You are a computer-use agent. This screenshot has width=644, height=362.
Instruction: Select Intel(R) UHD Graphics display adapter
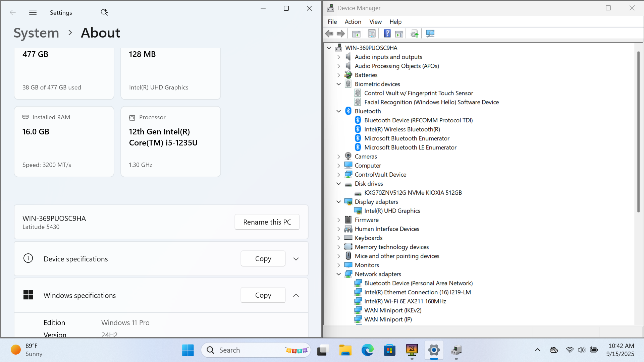(392, 211)
